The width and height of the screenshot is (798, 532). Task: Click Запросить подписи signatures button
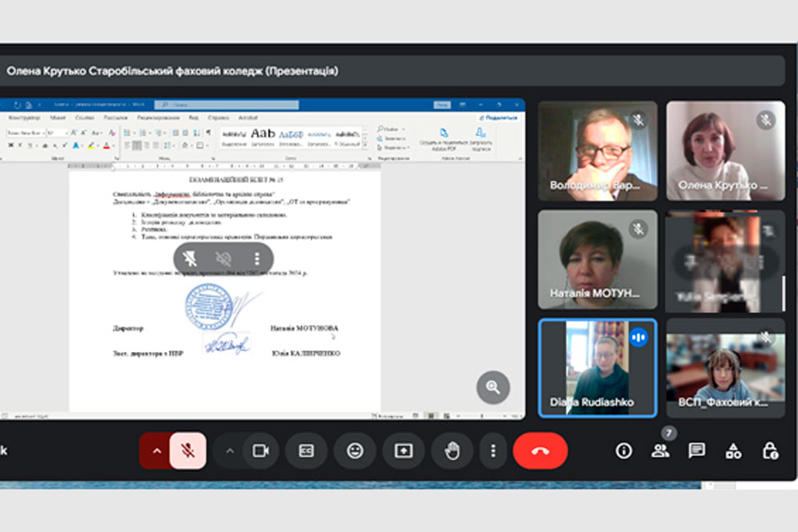pyautogui.click(x=481, y=139)
